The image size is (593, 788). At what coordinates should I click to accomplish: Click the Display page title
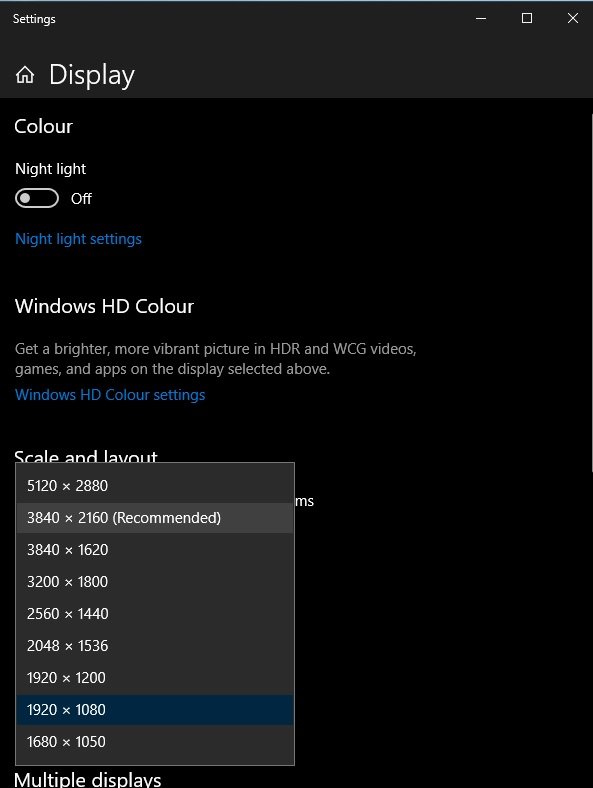click(x=91, y=75)
